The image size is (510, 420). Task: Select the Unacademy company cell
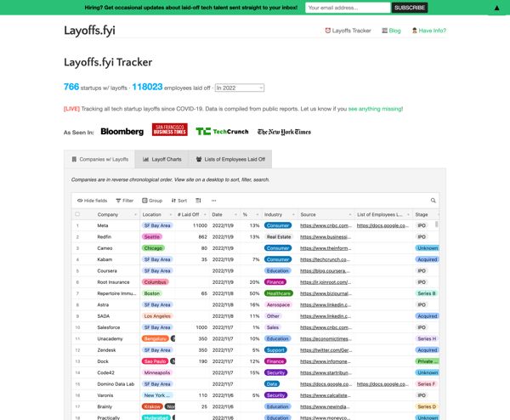click(x=110, y=338)
